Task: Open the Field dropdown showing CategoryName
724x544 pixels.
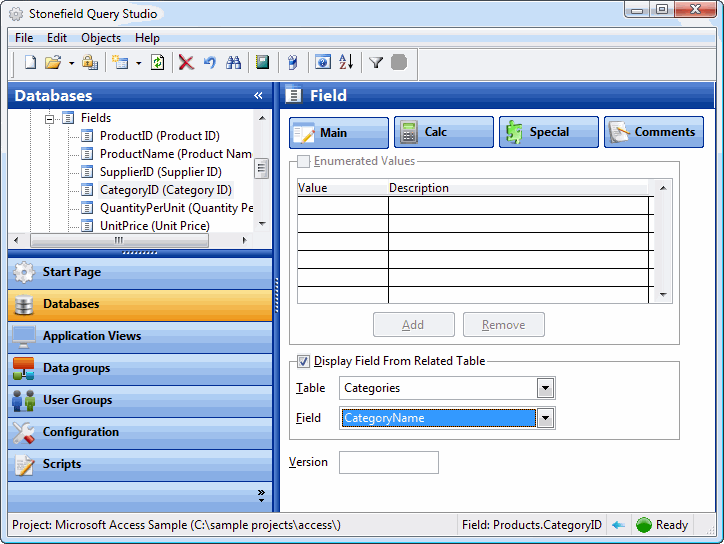Action: click(545, 418)
